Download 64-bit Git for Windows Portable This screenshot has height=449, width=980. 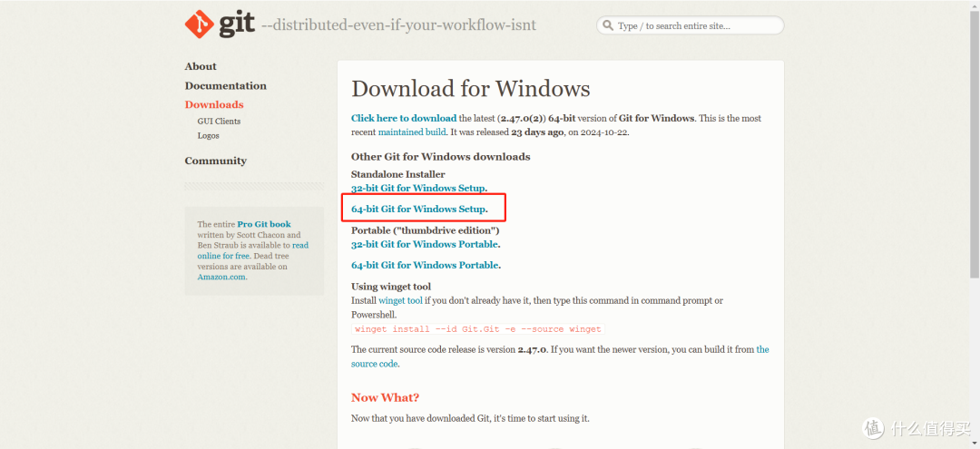point(425,265)
